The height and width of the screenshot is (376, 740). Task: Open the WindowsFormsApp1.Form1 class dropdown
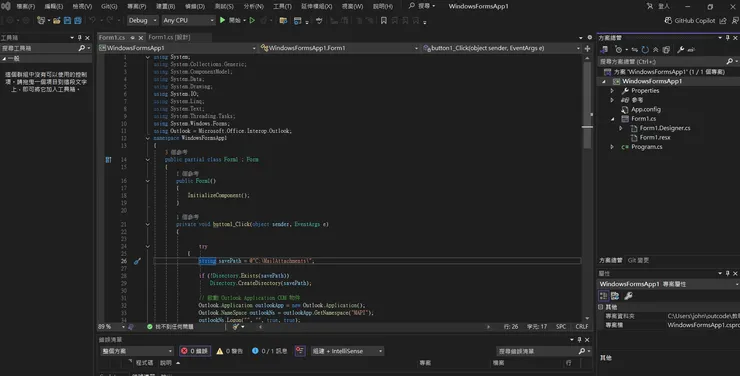pos(339,48)
